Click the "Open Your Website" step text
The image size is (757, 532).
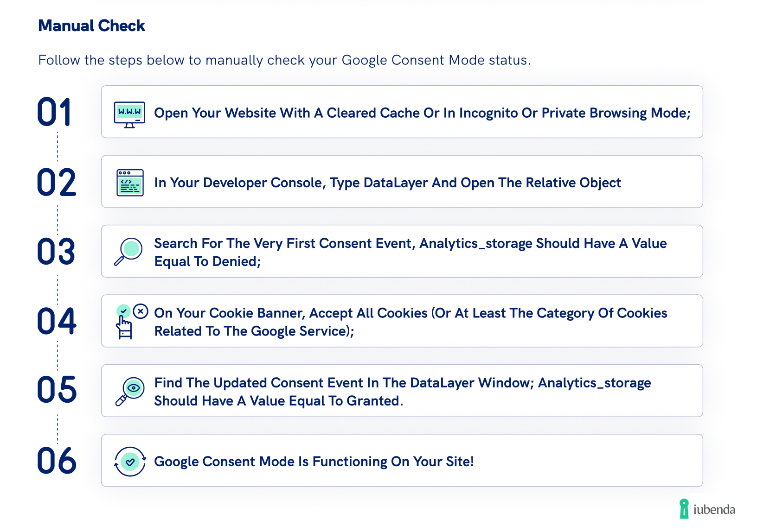(422, 113)
